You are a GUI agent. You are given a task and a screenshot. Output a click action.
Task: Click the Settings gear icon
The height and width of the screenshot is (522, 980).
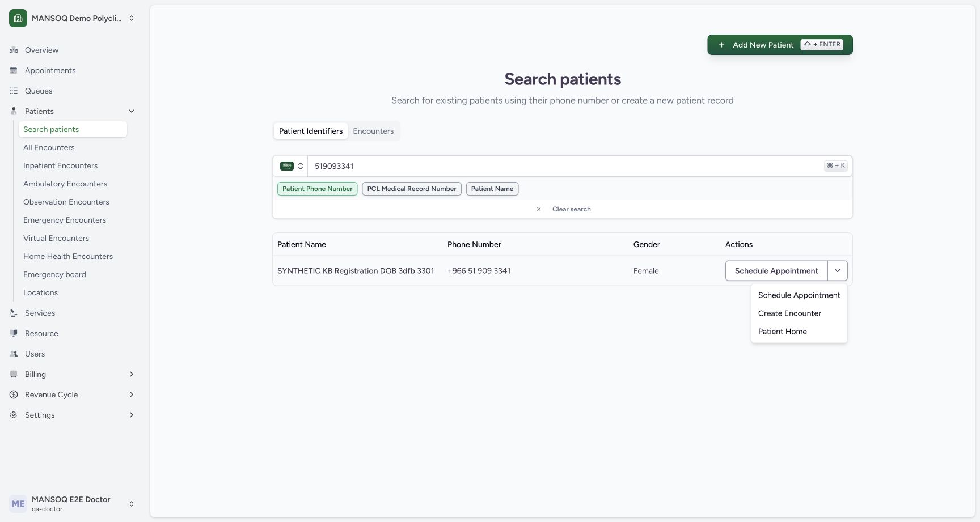[x=14, y=415]
